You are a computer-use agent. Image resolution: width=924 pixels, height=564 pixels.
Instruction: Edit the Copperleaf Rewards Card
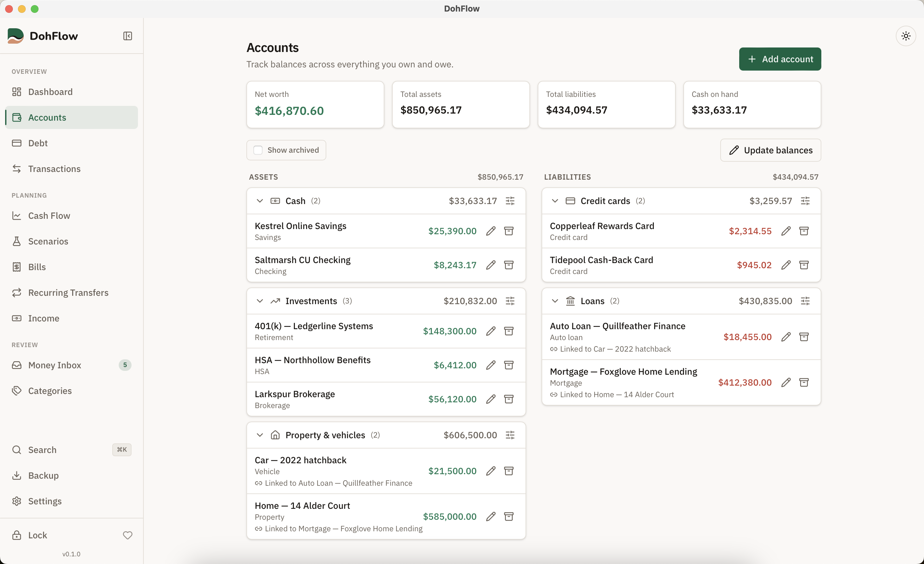(x=786, y=231)
